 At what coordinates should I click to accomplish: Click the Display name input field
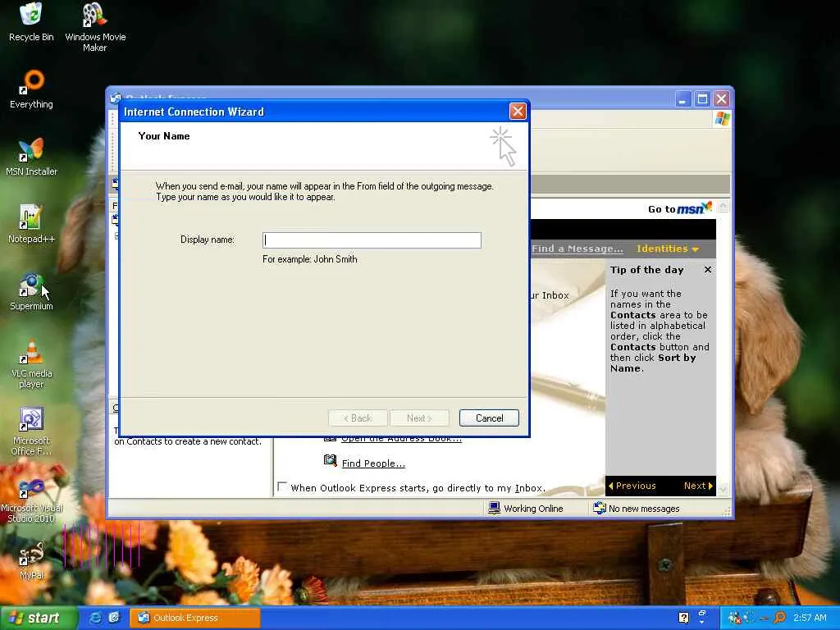372,240
